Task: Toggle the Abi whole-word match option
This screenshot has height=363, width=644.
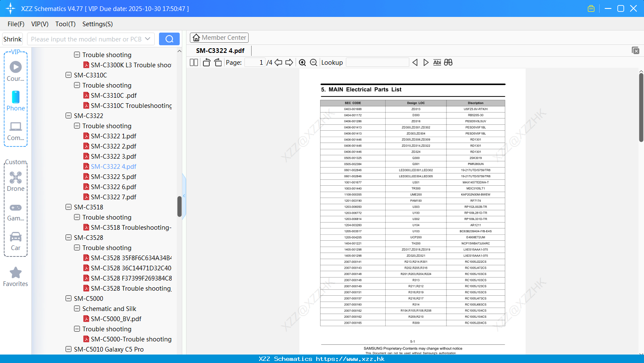Action: point(437,62)
